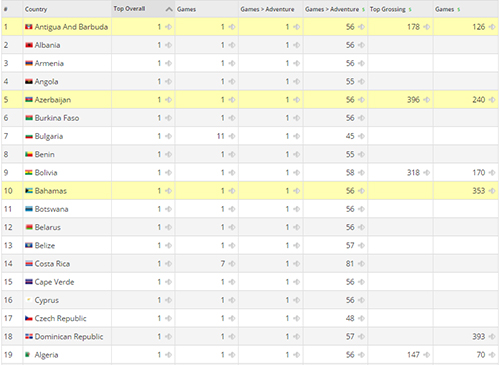Click arrow icon next to Bolivia's 170 Games rank
The height and width of the screenshot is (365, 500).
coord(492,173)
